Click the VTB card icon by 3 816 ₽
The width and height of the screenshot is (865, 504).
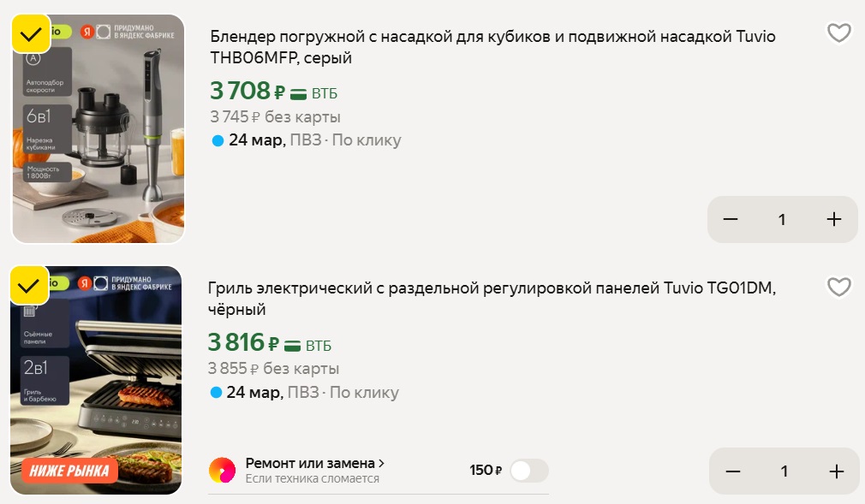(293, 346)
